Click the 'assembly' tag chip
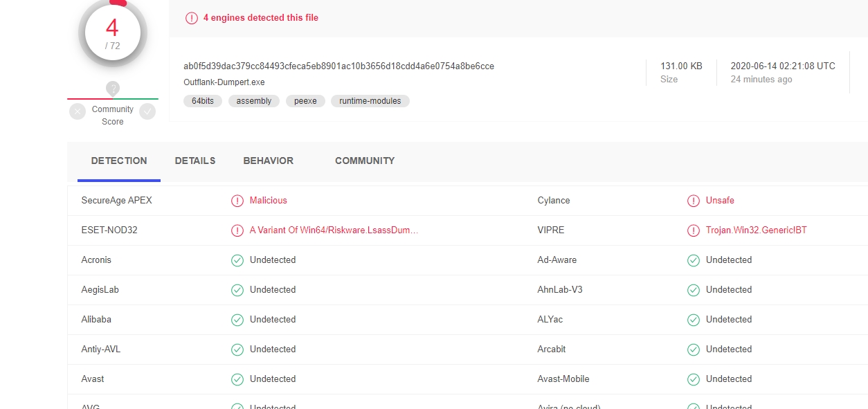This screenshot has height=409, width=868. [254, 101]
